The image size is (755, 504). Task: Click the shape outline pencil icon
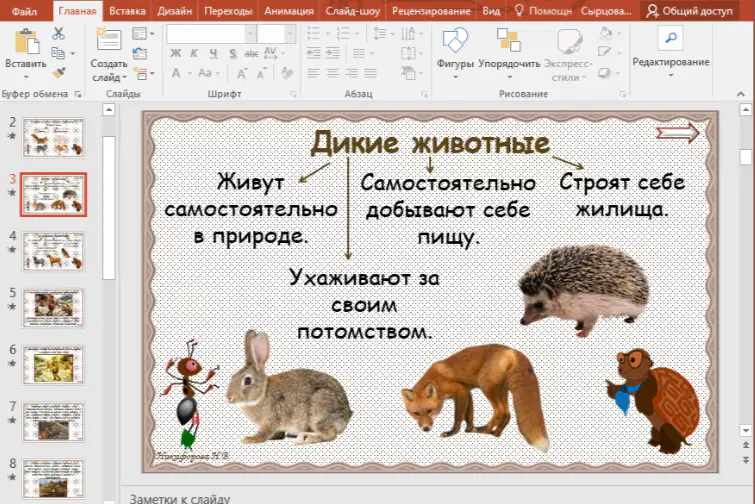[x=604, y=52]
